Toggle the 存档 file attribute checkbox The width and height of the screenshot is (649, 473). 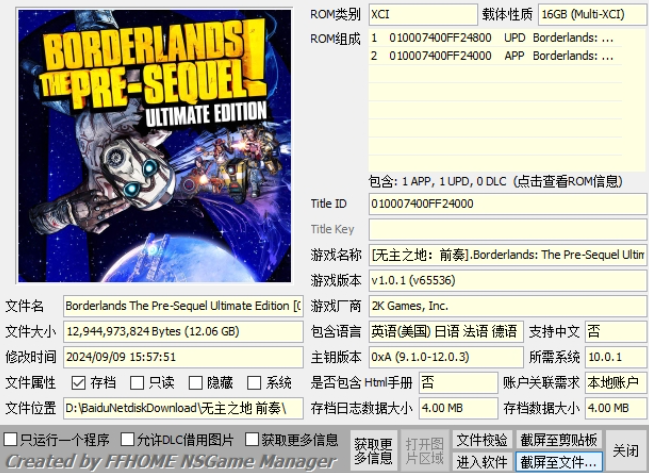click(78, 383)
